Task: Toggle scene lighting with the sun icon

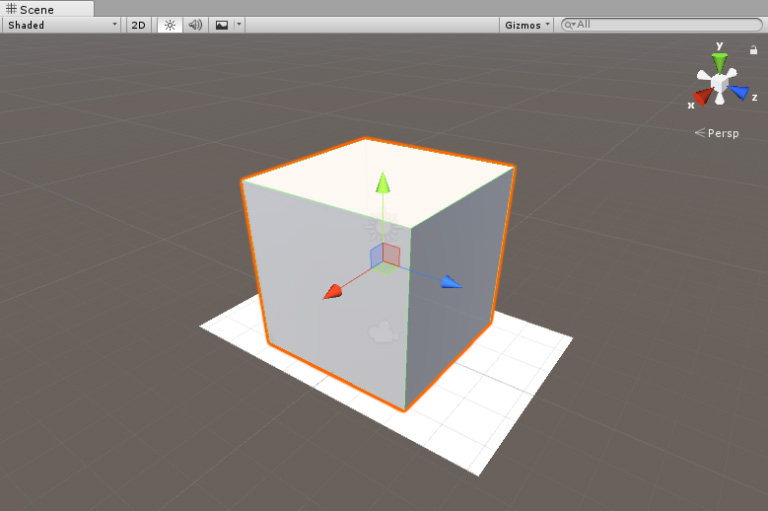Action: point(169,25)
